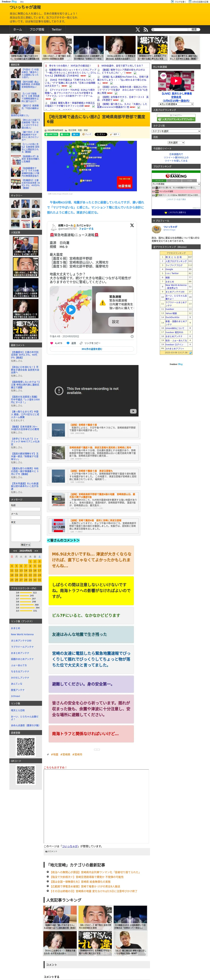Open the 【速報】宮崎県で震度６弱 first news card
Viewport: 210px width, 980px height.
coord(93,430)
